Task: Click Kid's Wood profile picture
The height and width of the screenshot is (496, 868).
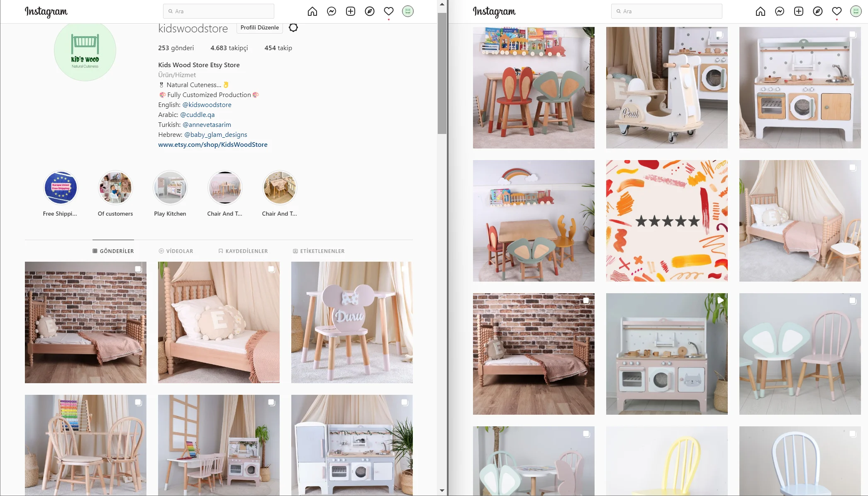Action: [x=85, y=52]
